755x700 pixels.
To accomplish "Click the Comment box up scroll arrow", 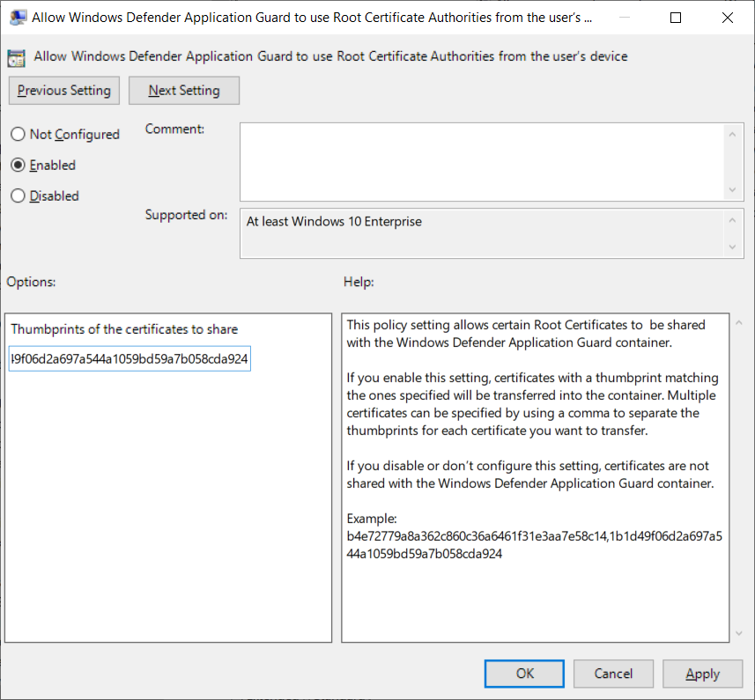I will point(733,133).
